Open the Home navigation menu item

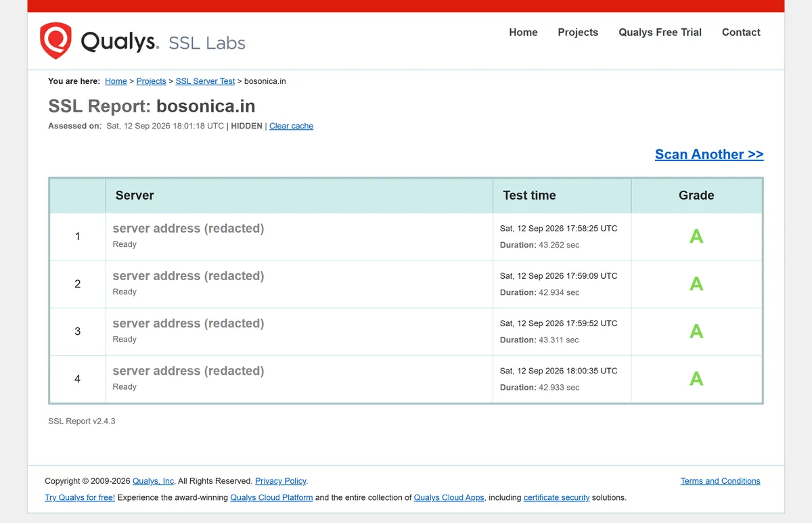point(523,32)
